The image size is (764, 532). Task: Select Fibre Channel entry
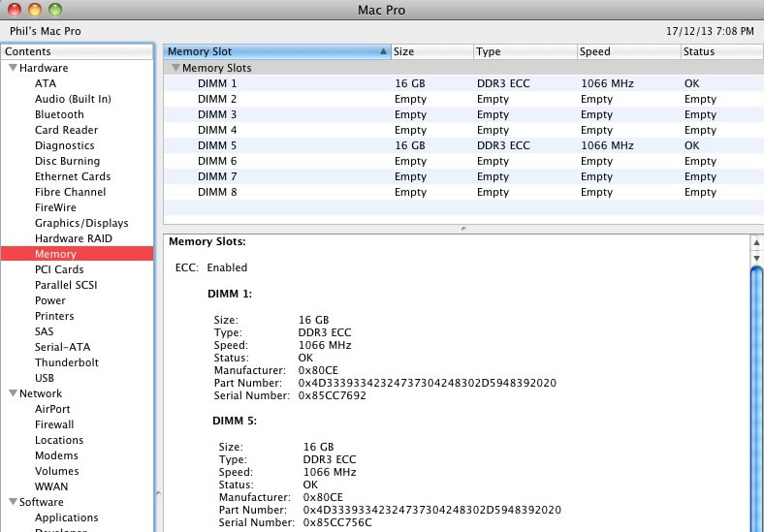70,192
